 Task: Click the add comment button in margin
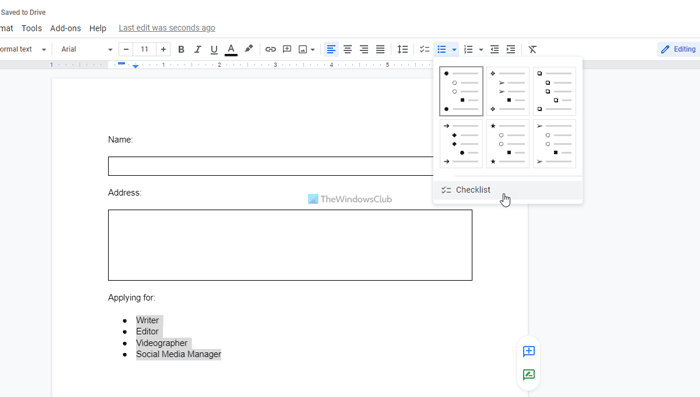tap(529, 351)
